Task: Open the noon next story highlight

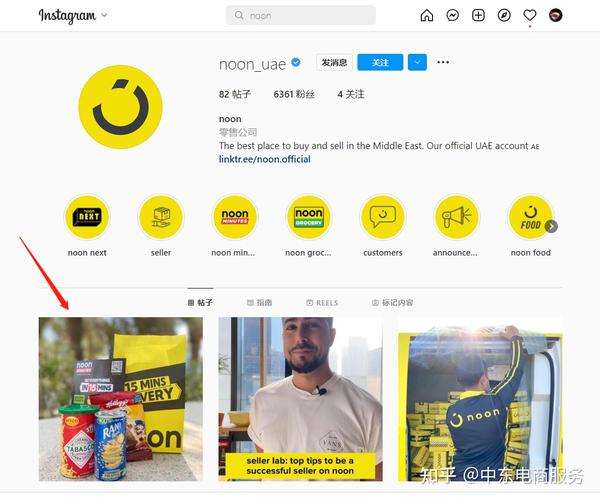Action: tap(87, 217)
